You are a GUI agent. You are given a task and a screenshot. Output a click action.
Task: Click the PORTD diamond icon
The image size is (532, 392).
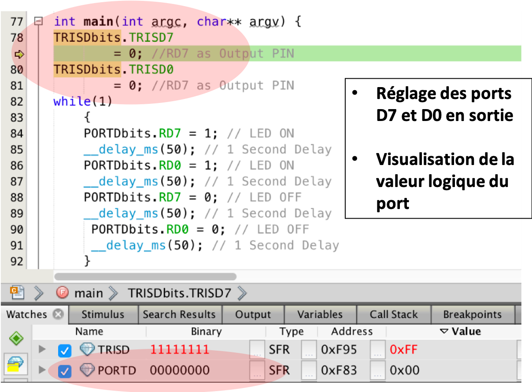coord(87,370)
